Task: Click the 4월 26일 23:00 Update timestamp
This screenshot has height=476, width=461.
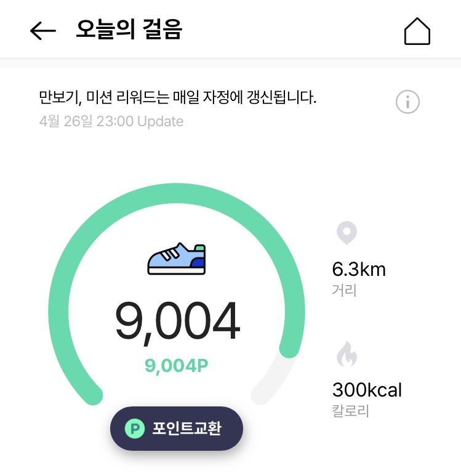Action: coord(111,121)
